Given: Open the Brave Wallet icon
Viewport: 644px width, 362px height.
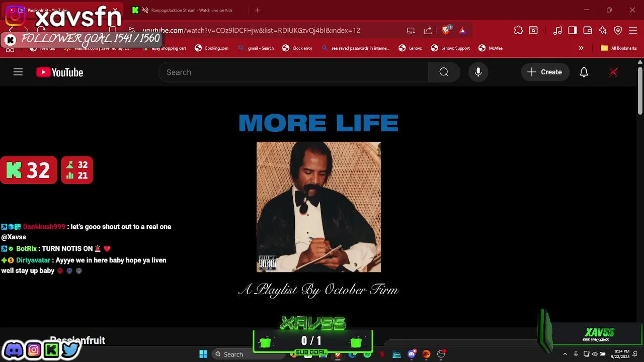Looking at the screenshot, I should pos(588,31).
